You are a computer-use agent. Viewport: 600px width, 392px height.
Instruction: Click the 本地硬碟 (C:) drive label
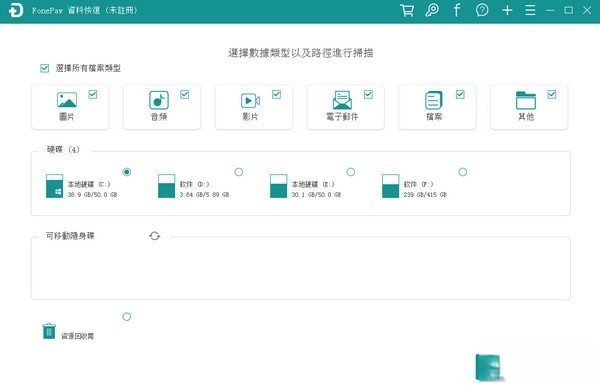(x=89, y=185)
